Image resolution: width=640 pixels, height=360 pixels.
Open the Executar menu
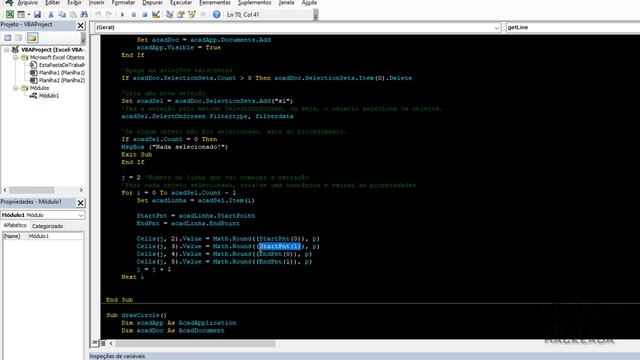pos(181,2)
